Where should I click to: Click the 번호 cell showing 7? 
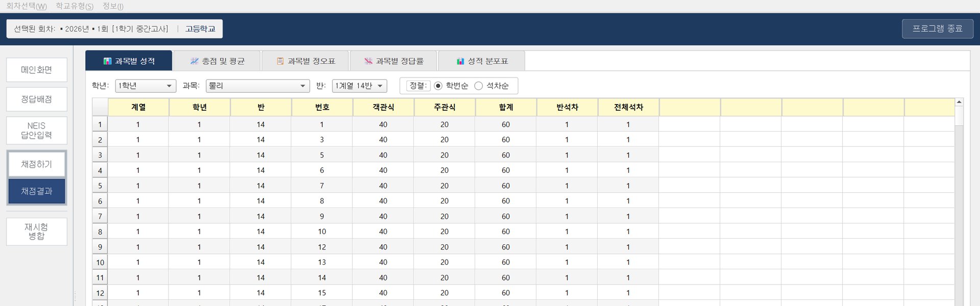click(322, 186)
